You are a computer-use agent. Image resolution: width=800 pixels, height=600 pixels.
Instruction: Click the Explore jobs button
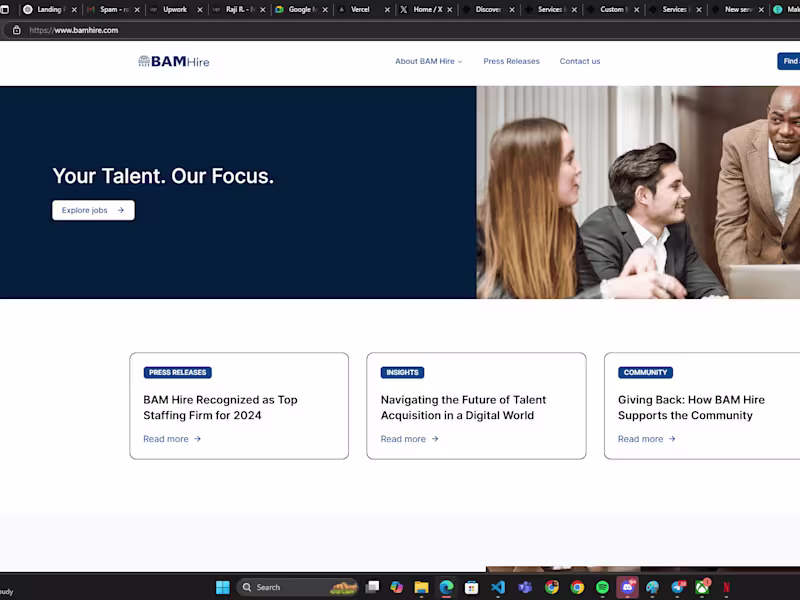click(93, 210)
